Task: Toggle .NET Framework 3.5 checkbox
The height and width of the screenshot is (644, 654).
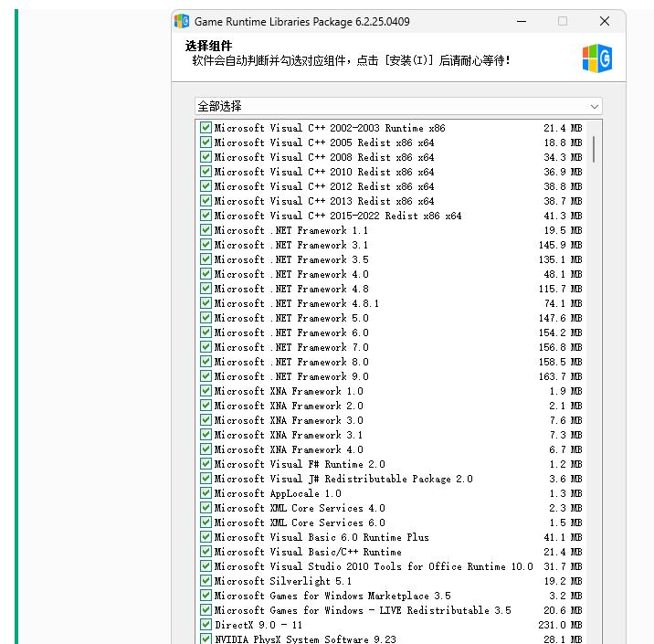Action: click(206, 259)
